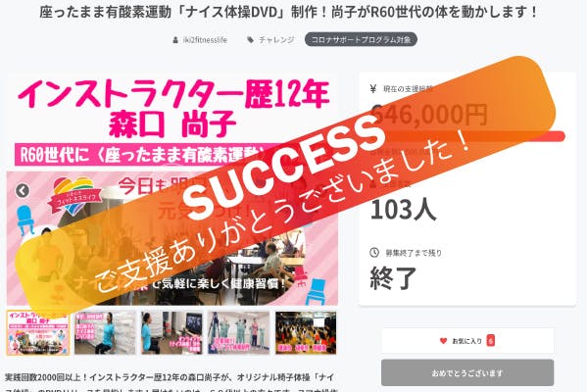Open the チャレンジ category link

(x=276, y=40)
